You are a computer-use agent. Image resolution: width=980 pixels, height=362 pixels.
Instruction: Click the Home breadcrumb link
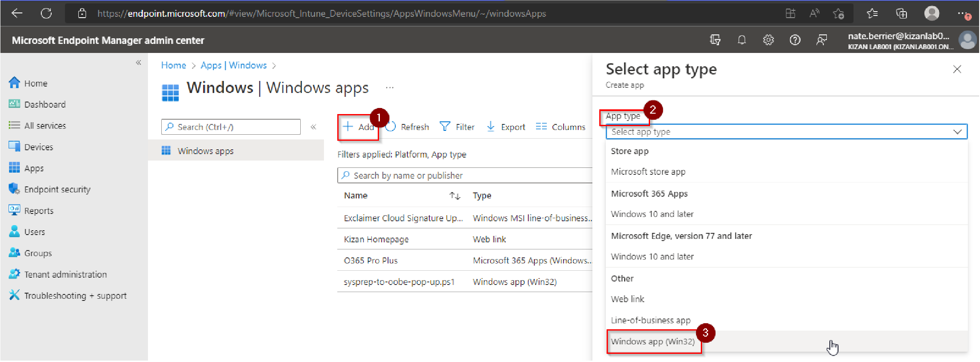click(x=173, y=65)
